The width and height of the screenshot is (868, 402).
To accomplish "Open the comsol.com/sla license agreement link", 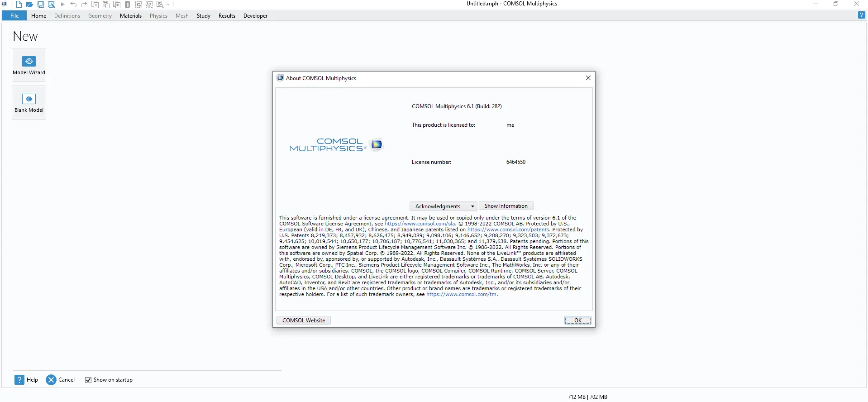I will 420,224.
